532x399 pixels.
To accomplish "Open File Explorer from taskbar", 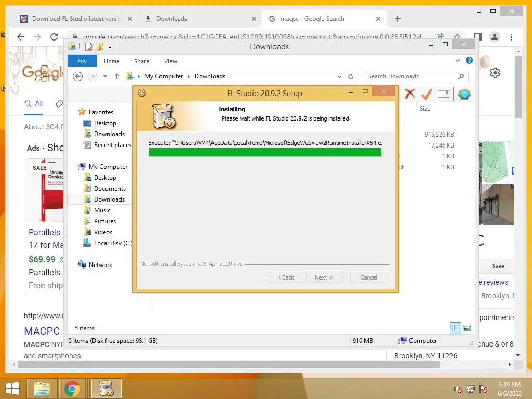I will (x=42, y=389).
